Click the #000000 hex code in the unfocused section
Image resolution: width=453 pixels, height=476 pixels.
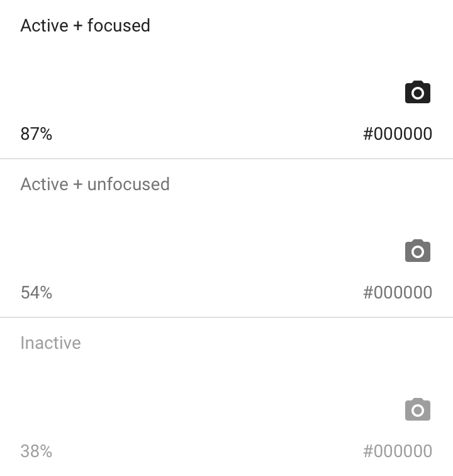(x=398, y=292)
